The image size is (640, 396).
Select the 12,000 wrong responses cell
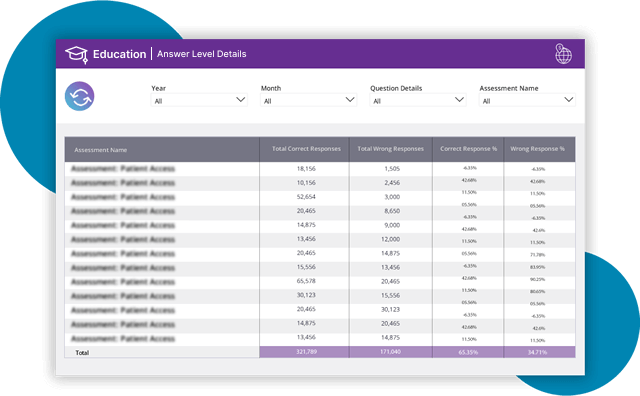click(x=391, y=239)
